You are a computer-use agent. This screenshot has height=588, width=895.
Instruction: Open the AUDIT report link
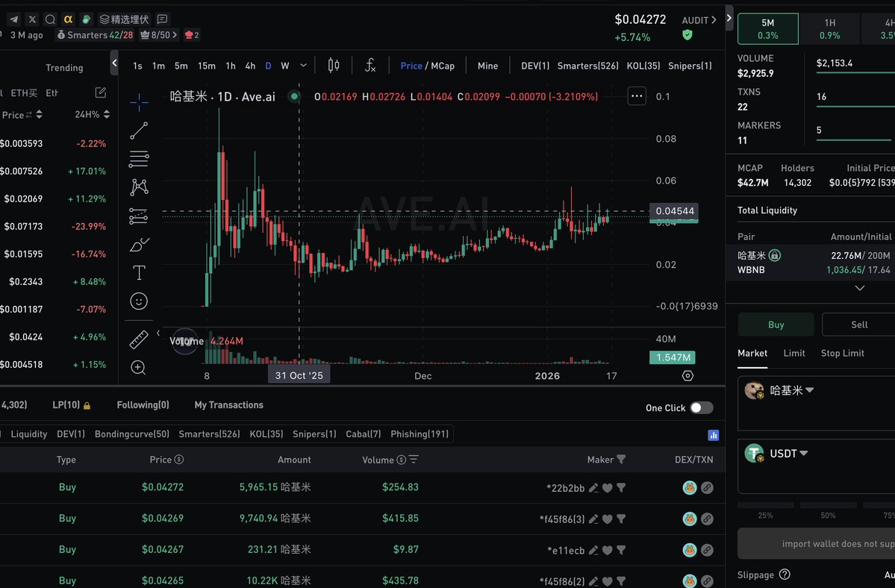pos(699,20)
